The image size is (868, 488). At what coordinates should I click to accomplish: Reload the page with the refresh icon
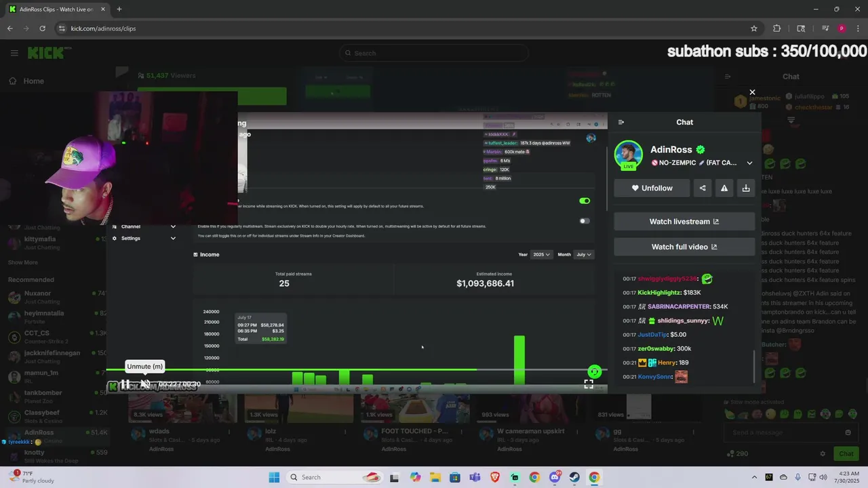click(42, 28)
